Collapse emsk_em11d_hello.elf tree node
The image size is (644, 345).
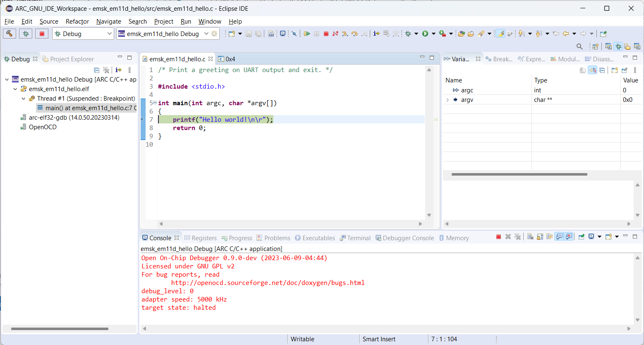(15, 89)
